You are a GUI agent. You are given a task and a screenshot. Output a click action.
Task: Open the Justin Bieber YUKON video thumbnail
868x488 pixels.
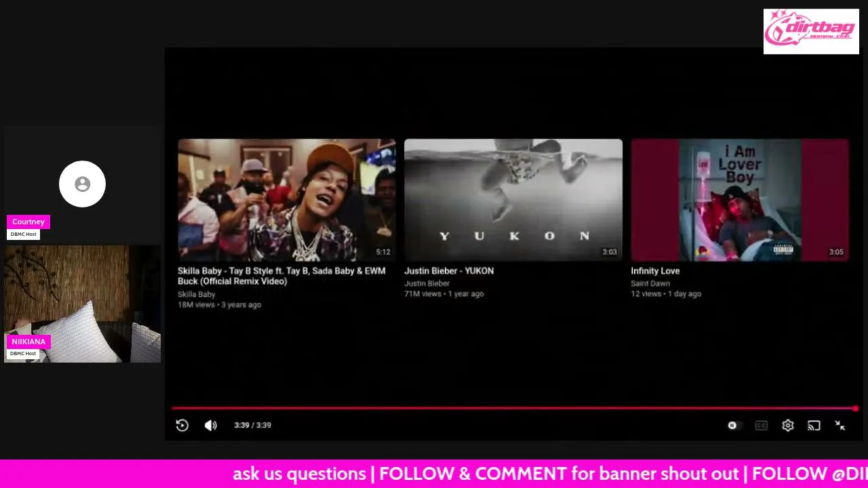[513, 200]
